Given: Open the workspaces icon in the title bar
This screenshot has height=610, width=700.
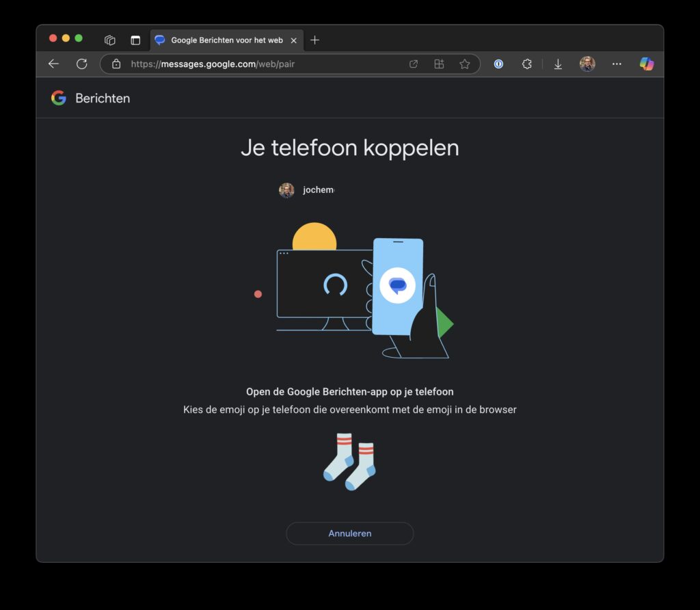Looking at the screenshot, I should 110,40.
